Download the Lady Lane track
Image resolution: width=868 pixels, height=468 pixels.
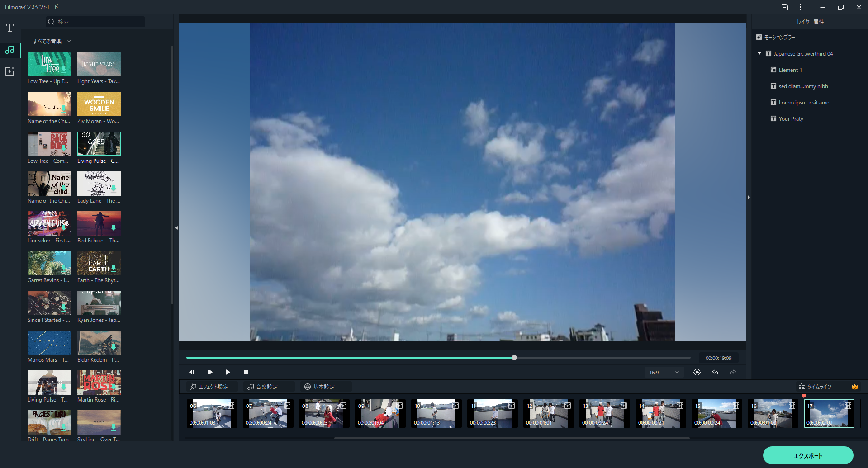pos(114,189)
